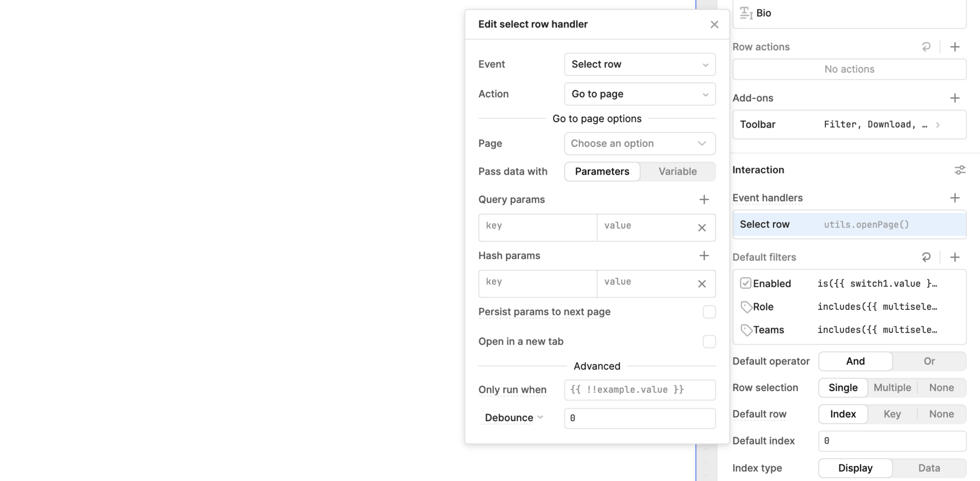Viewport: 980px width, 481px height.
Task: Add a new Default filter
Action: [x=955, y=257]
